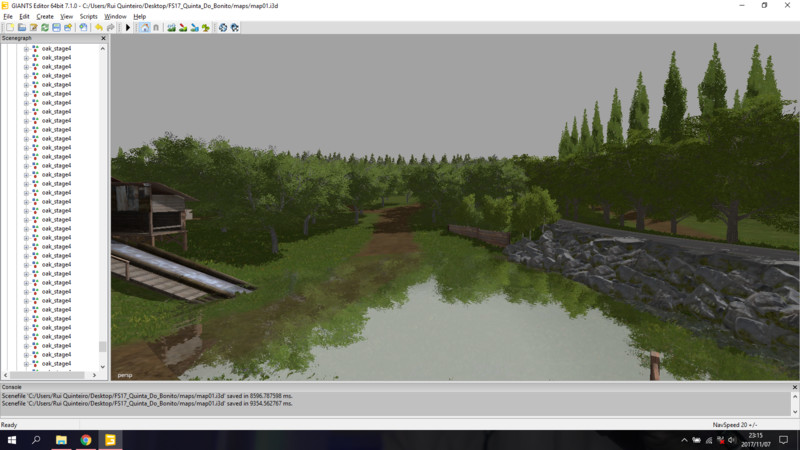This screenshot has width=800, height=450.
Task: Click the rightmost gear icon in toolbar
Action: (235, 28)
